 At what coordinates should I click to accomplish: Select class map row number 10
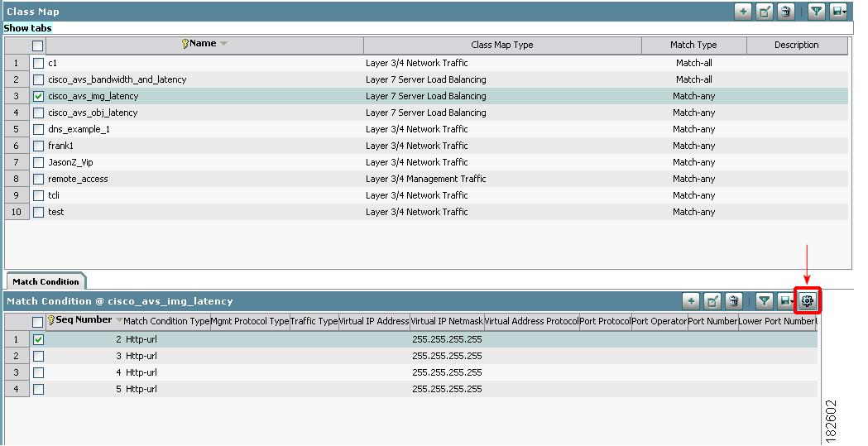click(x=16, y=212)
